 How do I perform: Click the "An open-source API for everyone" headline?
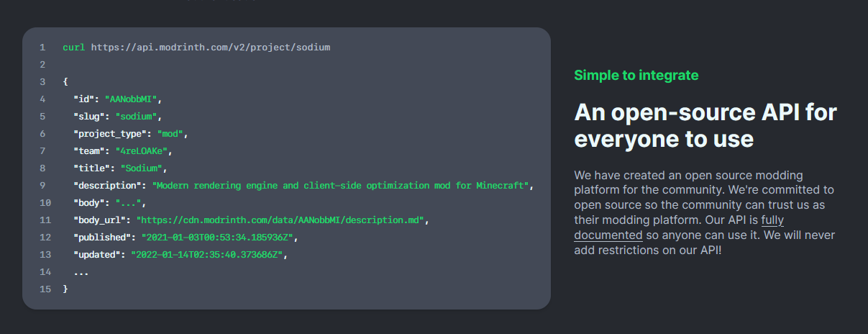705,125
